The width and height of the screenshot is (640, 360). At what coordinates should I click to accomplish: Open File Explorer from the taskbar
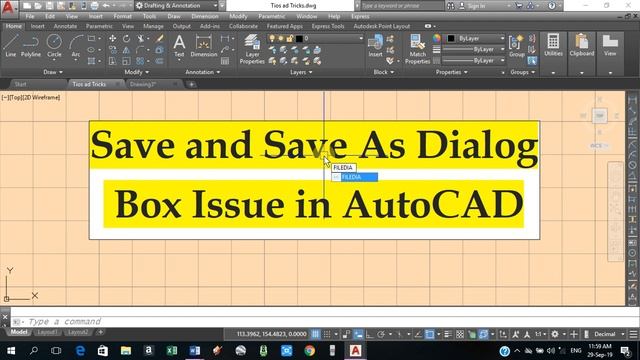click(x=126, y=351)
